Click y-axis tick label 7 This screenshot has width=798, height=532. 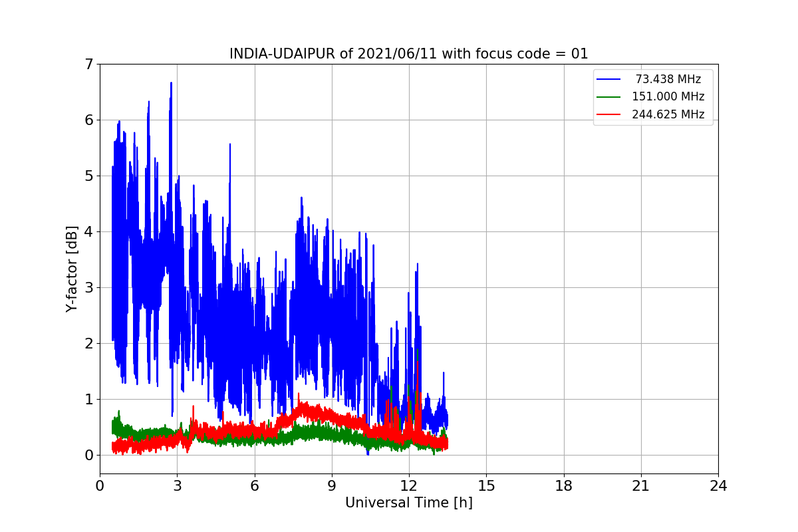pos(88,65)
